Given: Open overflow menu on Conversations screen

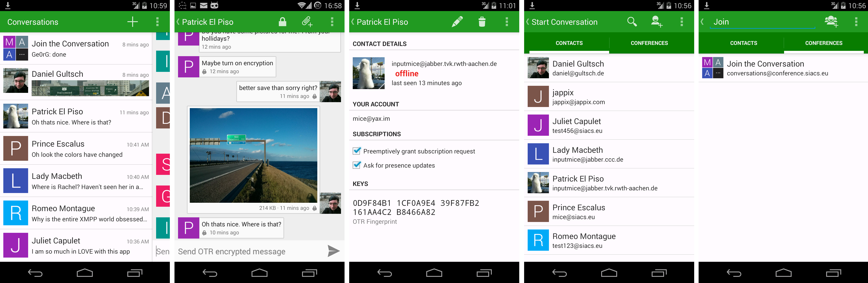Looking at the screenshot, I should (x=157, y=22).
